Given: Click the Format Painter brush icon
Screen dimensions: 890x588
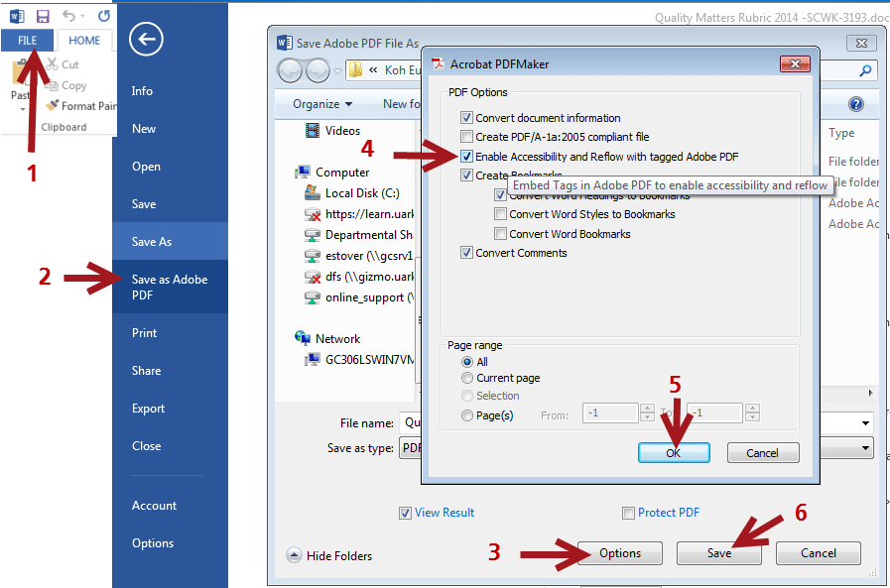Looking at the screenshot, I should [x=53, y=105].
